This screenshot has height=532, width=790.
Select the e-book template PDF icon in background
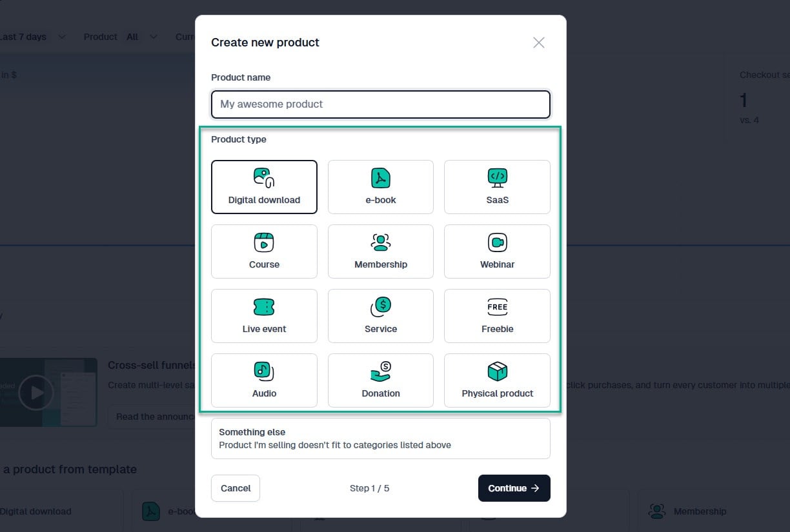coord(151,511)
